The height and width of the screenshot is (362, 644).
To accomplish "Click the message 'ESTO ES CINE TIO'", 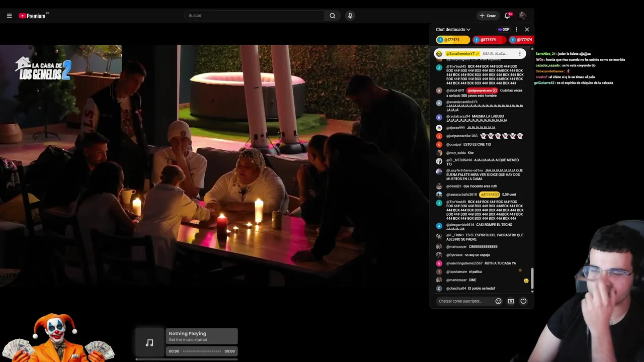I will 477,145.
